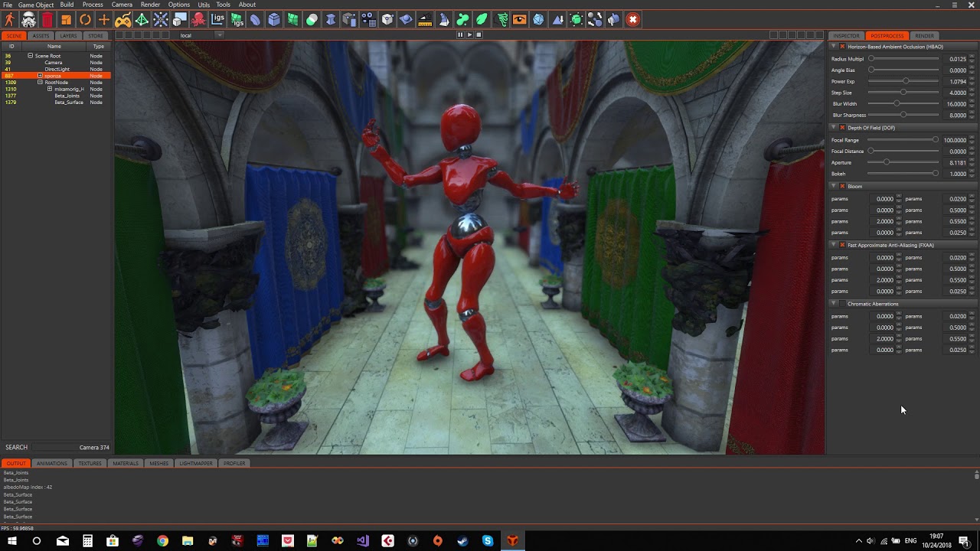Open the Game Object menu
This screenshot has height=551, width=980.
coord(36,5)
